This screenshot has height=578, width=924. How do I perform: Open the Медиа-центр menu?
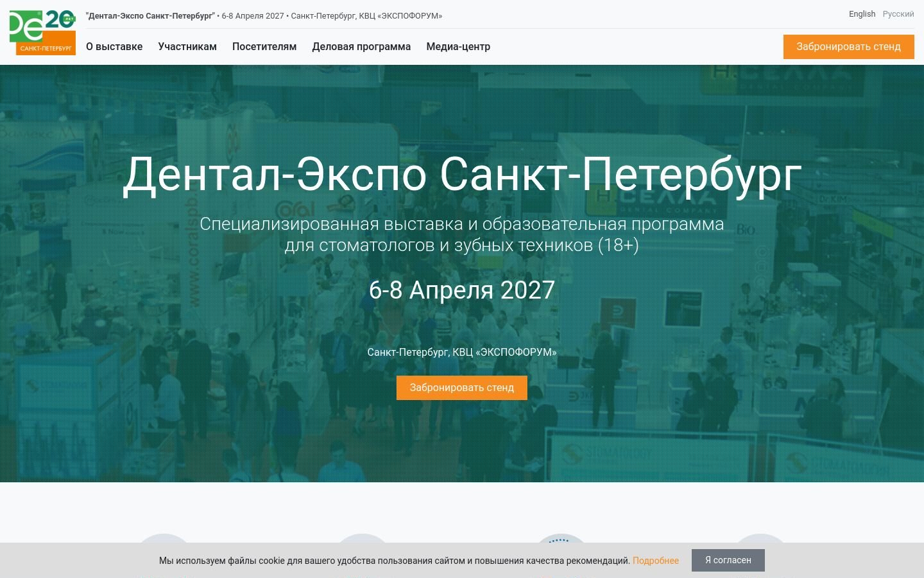(458, 47)
